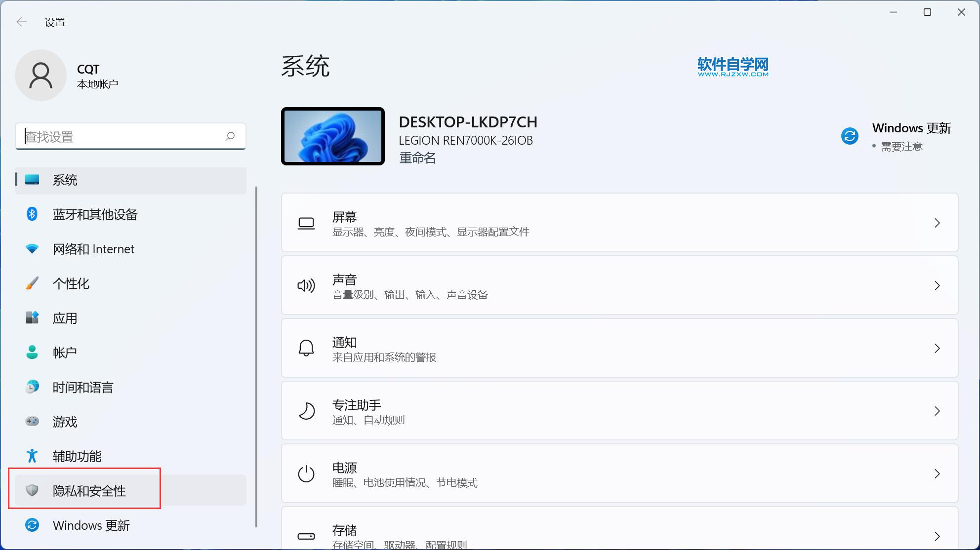Expand the 屏幕 display settings chevron

(937, 223)
